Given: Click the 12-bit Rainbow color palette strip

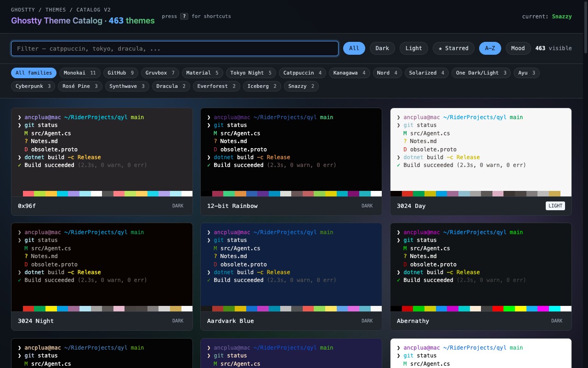Looking at the screenshot, I should click(291, 194).
